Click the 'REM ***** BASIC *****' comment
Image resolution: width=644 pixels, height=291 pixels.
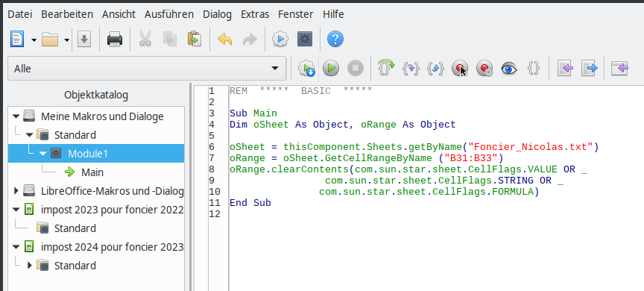coord(300,91)
